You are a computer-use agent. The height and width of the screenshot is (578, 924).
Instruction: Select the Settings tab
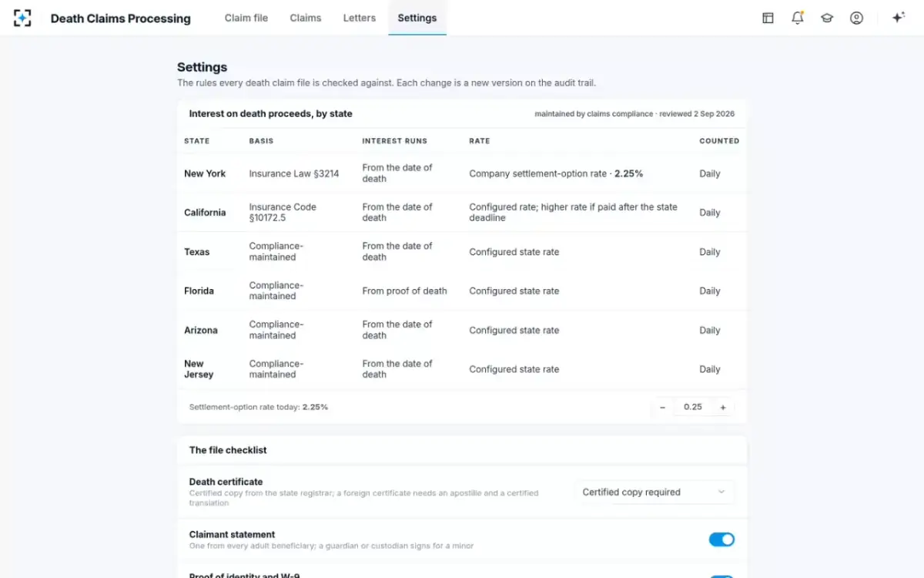(417, 18)
